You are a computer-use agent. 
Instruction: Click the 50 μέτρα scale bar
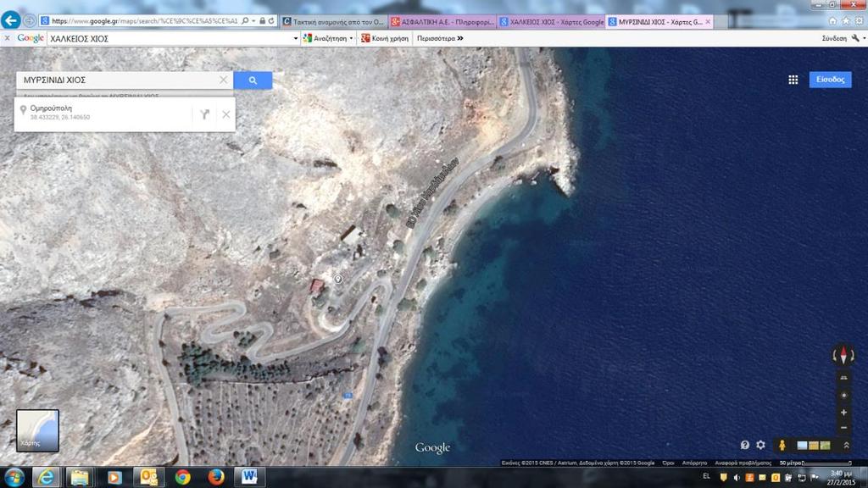pyautogui.click(x=815, y=463)
